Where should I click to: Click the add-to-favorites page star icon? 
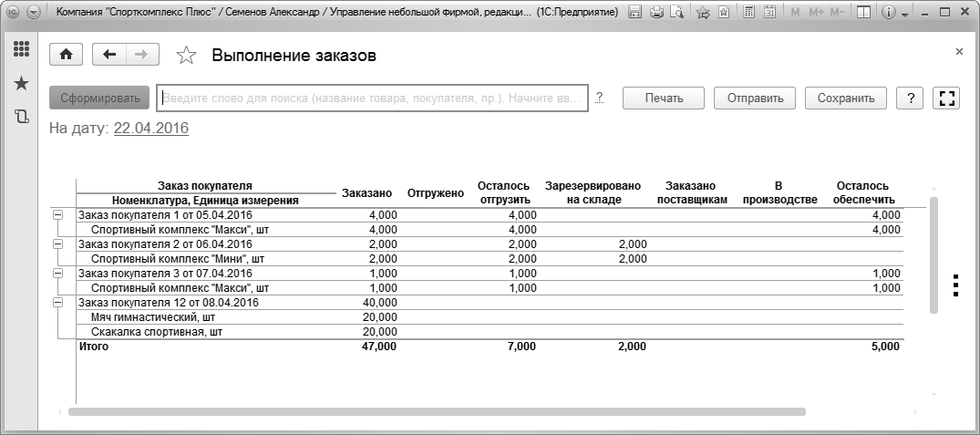723,12
